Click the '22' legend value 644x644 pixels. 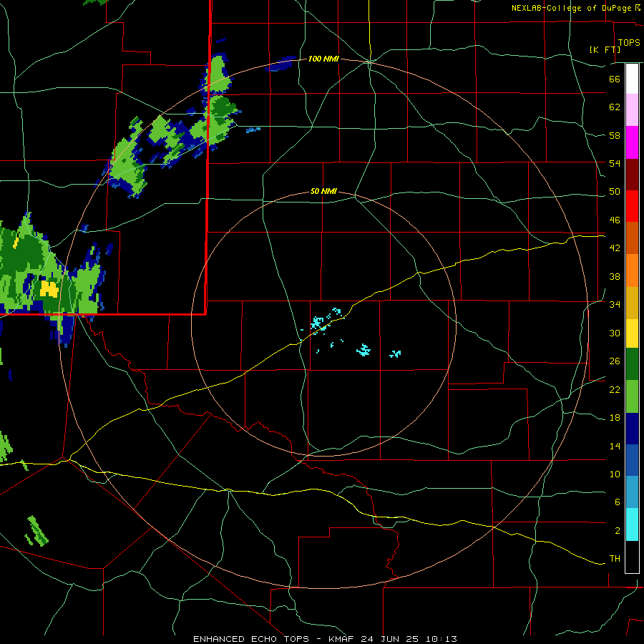pyautogui.click(x=615, y=389)
